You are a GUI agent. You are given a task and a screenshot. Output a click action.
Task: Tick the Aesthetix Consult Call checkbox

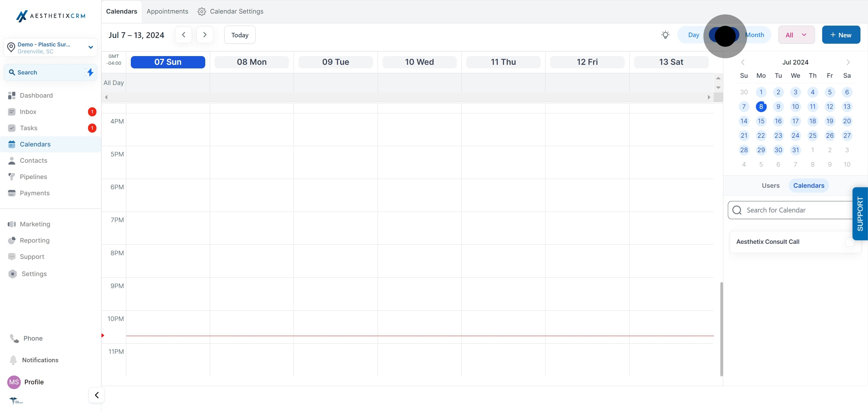[x=850, y=242]
